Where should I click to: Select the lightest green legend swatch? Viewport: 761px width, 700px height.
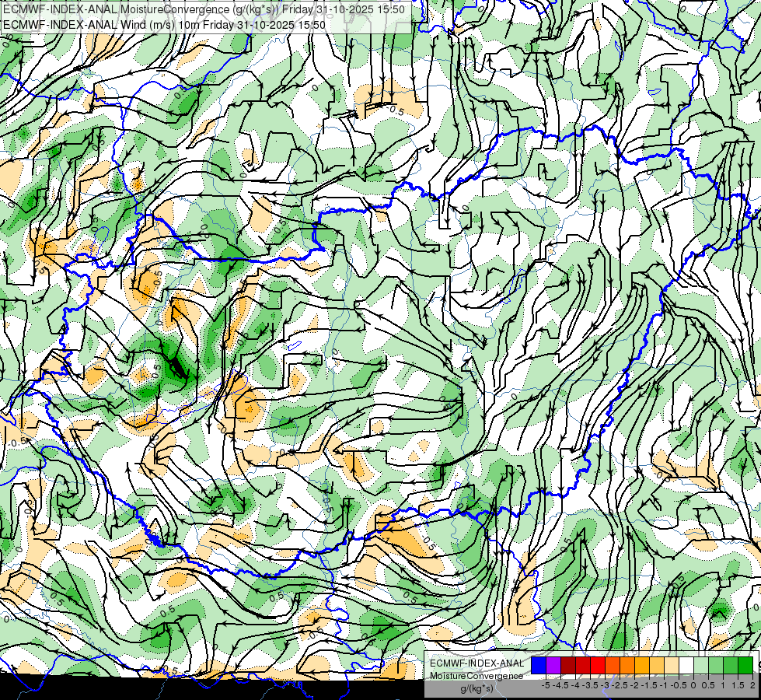tap(701, 665)
